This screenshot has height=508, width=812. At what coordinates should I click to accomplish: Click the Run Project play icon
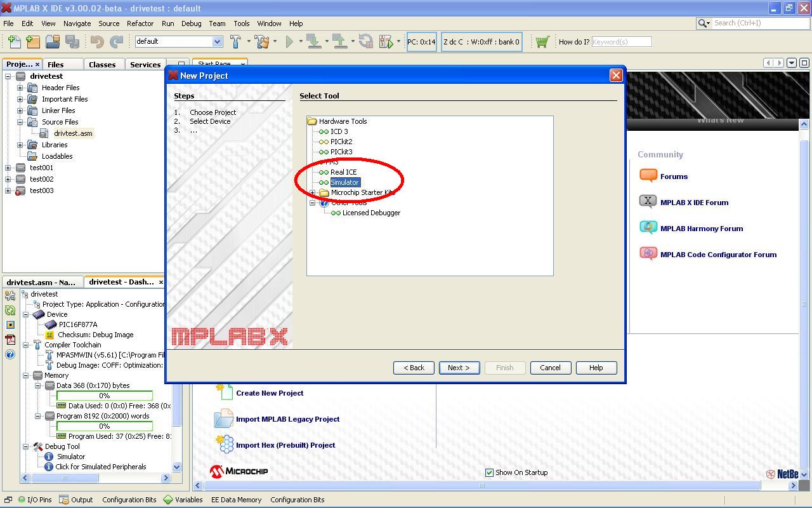289,42
